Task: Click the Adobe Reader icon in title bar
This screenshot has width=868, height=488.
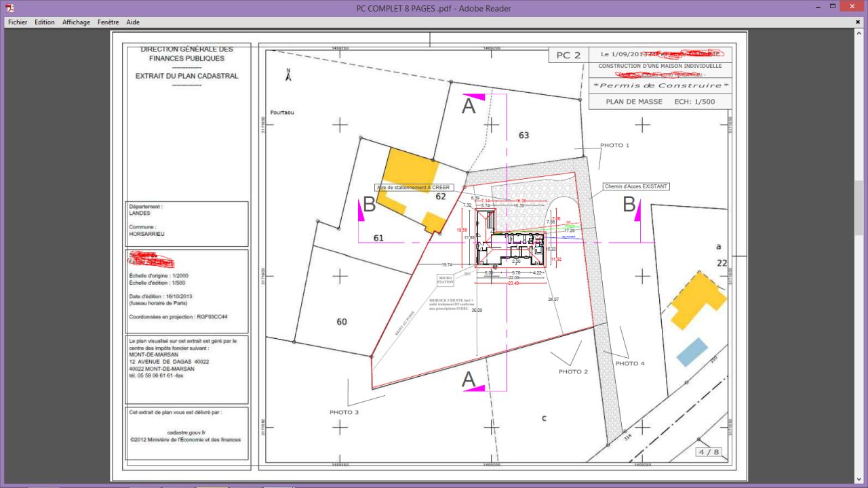Action: click(9, 8)
